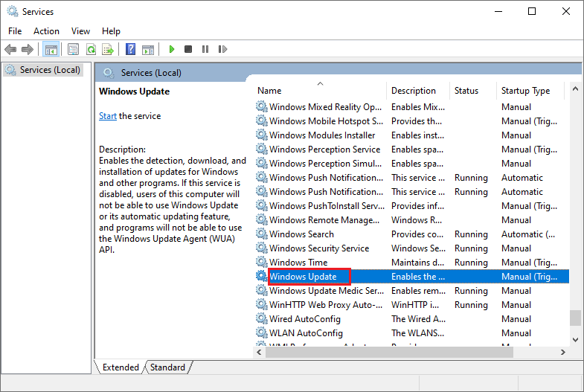The width and height of the screenshot is (584, 392).
Task: Select Windows Remote Manage... service
Action: (x=412, y=219)
